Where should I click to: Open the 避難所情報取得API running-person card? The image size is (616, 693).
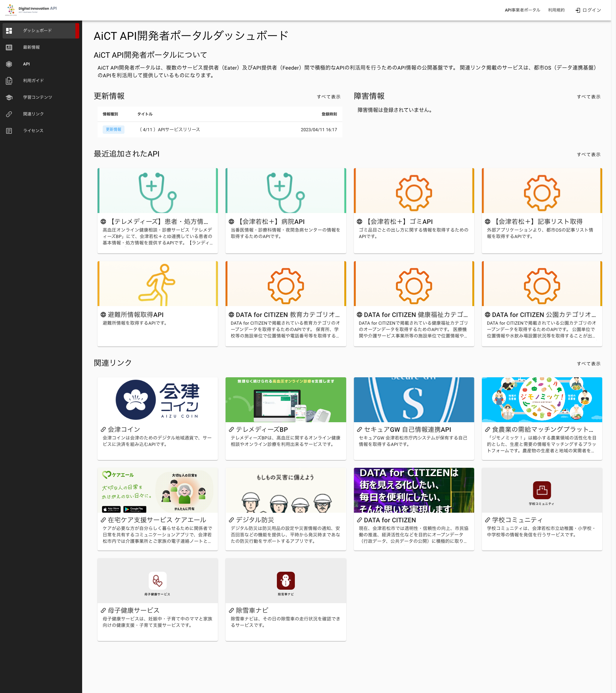pos(157,284)
